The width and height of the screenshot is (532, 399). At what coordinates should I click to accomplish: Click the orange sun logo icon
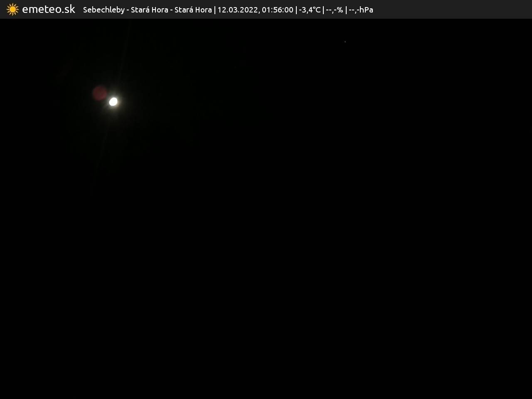click(12, 9)
